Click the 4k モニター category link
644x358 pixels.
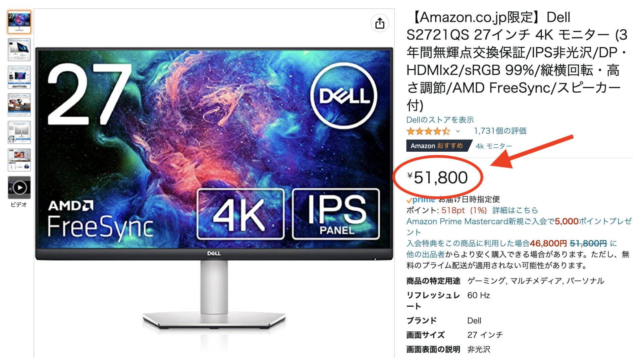coord(494,146)
